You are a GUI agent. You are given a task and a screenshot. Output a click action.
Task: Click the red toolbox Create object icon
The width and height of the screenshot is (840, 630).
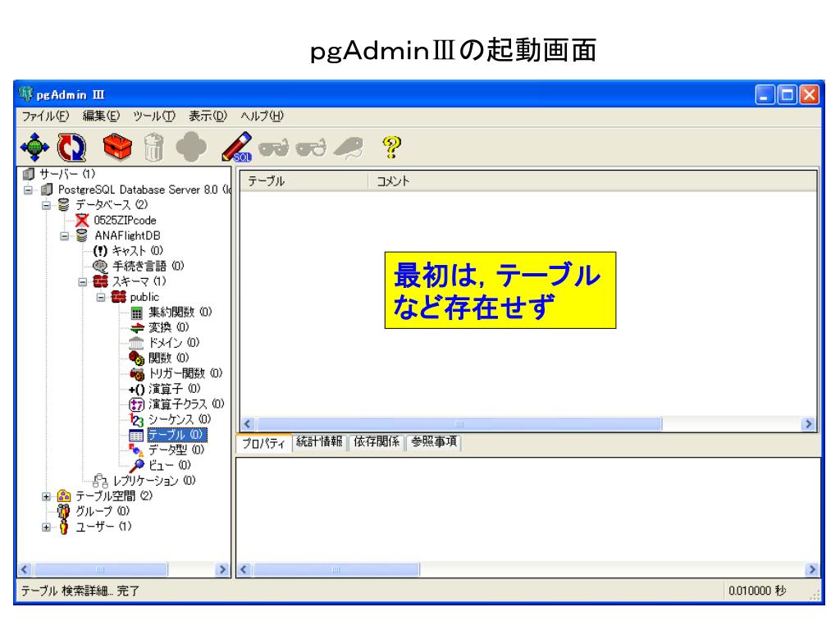pyautogui.click(x=117, y=146)
